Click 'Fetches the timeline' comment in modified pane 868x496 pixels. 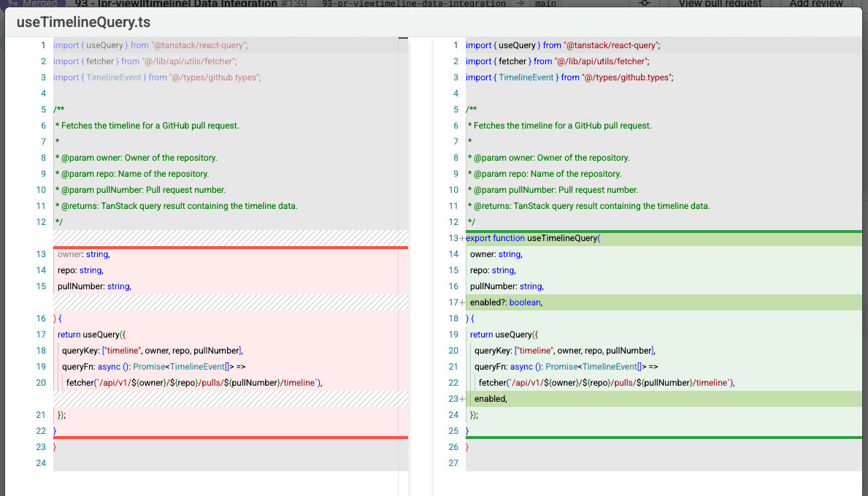[560, 126]
